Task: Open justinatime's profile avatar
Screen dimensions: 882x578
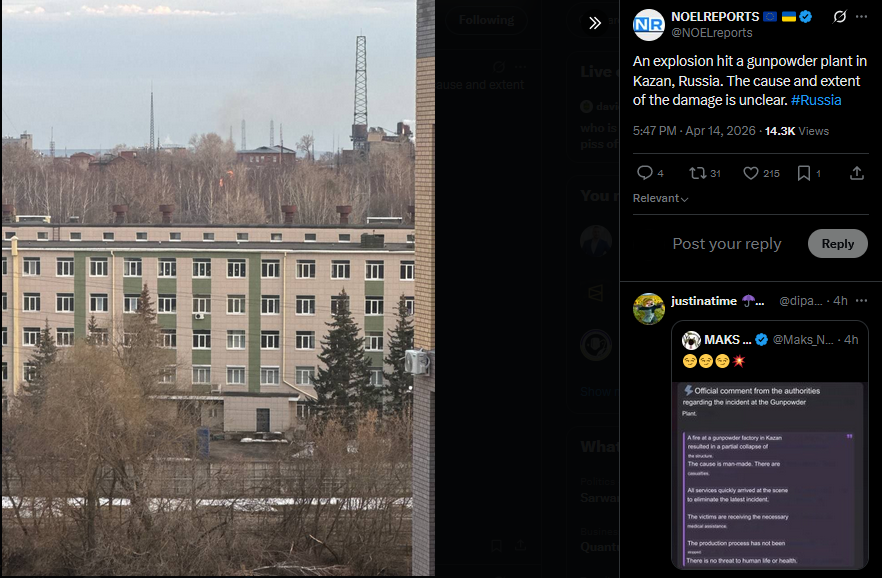Action: tap(649, 309)
